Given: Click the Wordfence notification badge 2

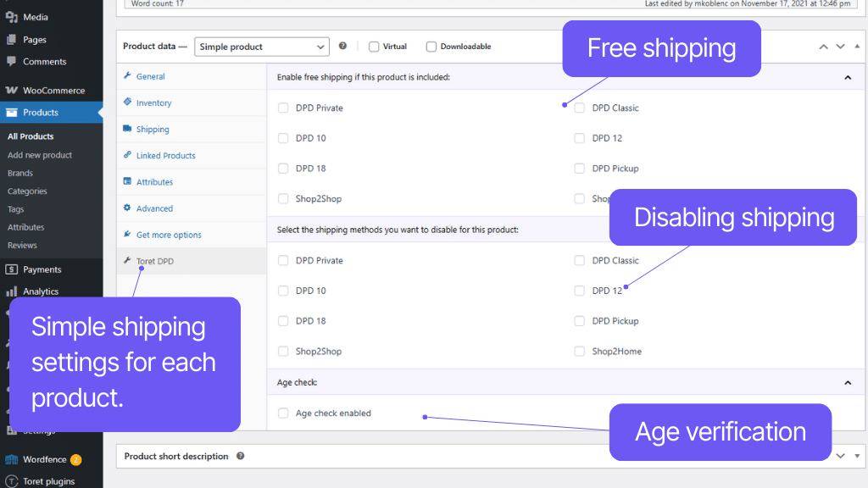Looking at the screenshot, I should [75, 460].
